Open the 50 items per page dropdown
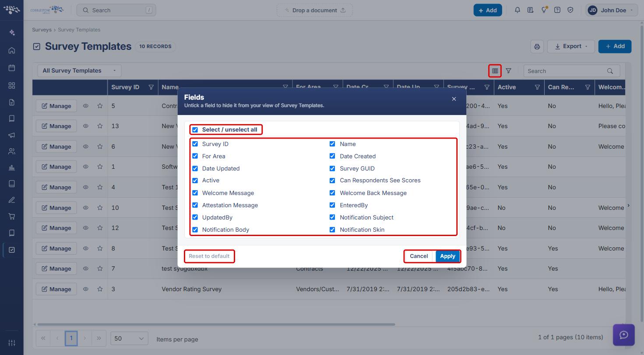 click(129, 338)
